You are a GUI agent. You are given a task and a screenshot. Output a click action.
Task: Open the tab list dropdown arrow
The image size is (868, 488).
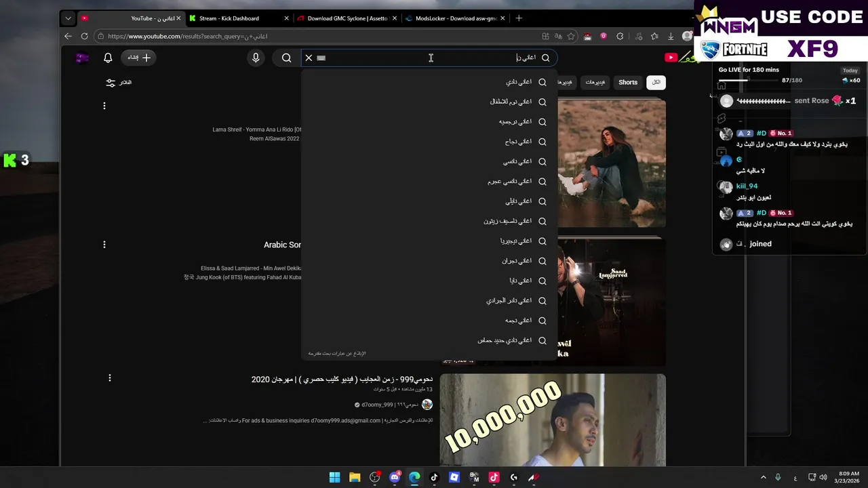pos(68,18)
